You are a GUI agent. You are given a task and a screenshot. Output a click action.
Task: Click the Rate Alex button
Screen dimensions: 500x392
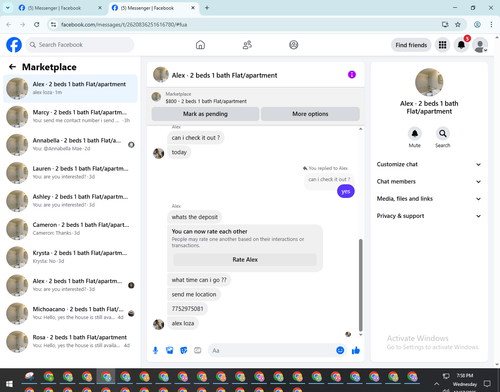point(245,259)
